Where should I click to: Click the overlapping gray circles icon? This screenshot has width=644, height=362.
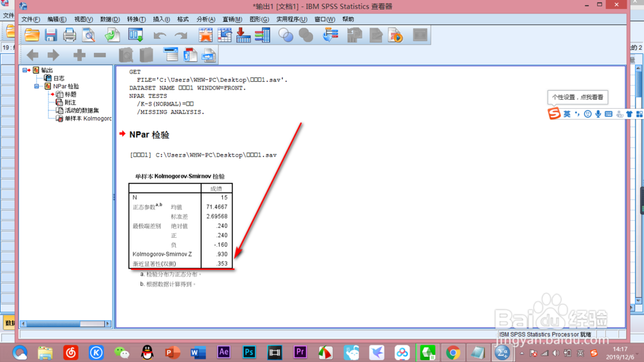coord(306,35)
